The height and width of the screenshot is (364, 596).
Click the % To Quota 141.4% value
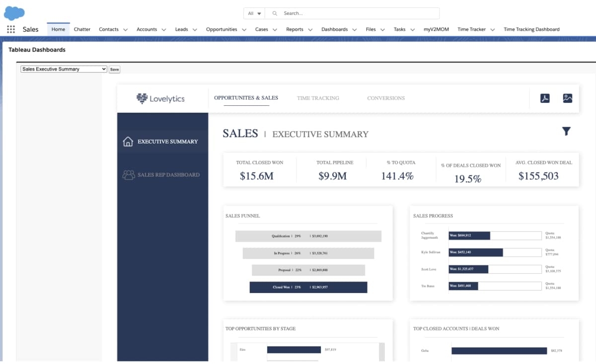point(397,176)
